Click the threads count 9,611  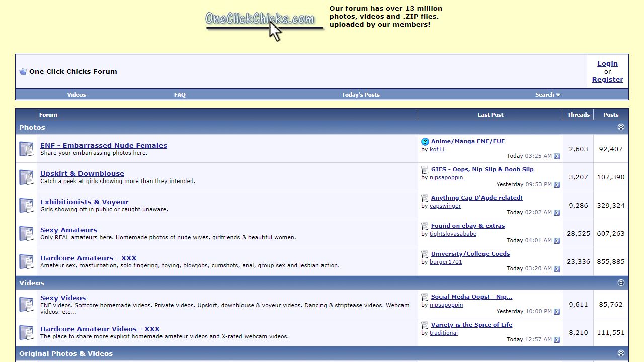[578, 304]
